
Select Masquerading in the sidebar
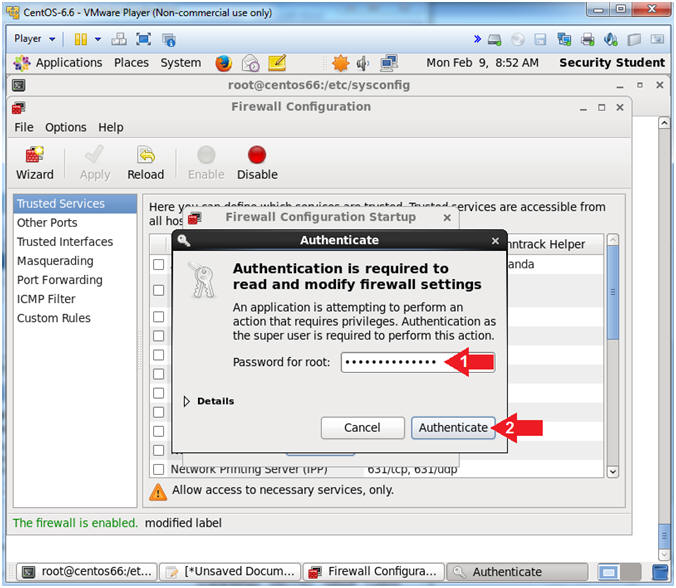click(75, 261)
